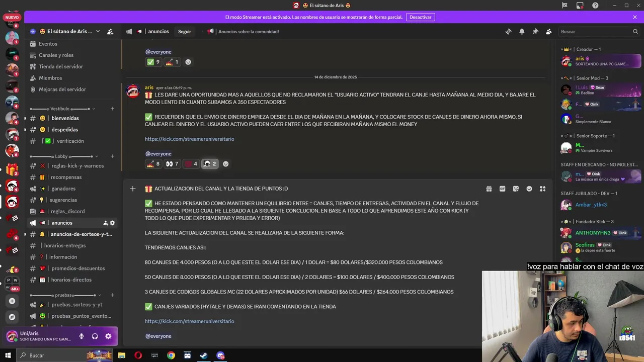644x362 pixels.
Task: Open Google Chrome in taskbar
Action: coord(171,355)
